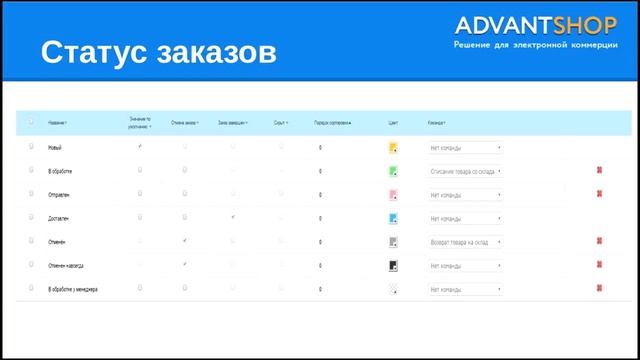
Task: Toggle order-cancel checkmark for 'Отменен навсегда'
Action: 185,264
